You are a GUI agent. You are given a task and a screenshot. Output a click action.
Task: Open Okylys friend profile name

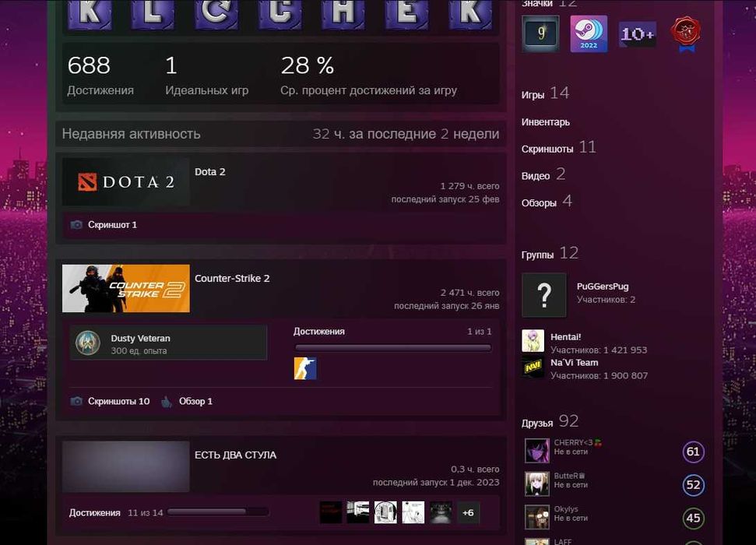tap(566, 509)
